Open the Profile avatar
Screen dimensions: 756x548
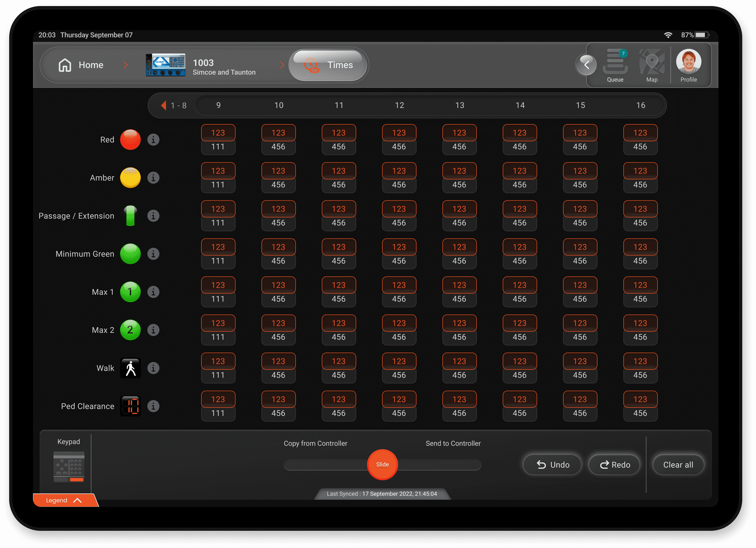pyautogui.click(x=688, y=62)
